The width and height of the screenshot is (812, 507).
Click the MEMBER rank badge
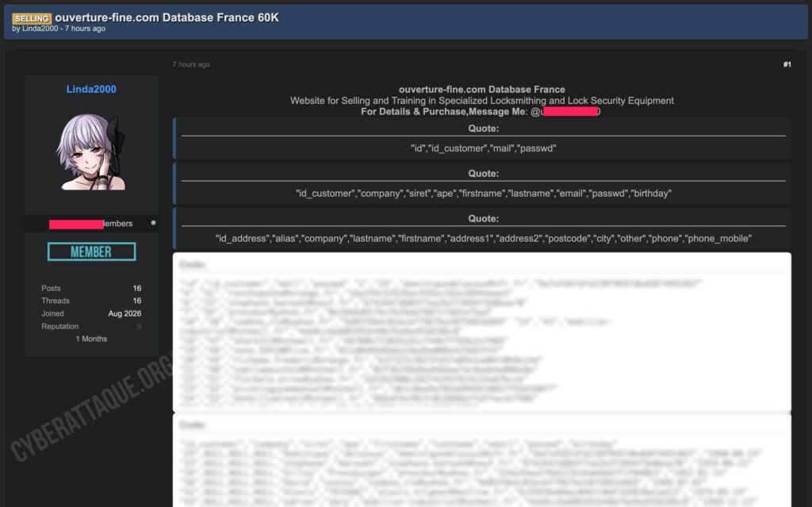pyautogui.click(x=92, y=252)
